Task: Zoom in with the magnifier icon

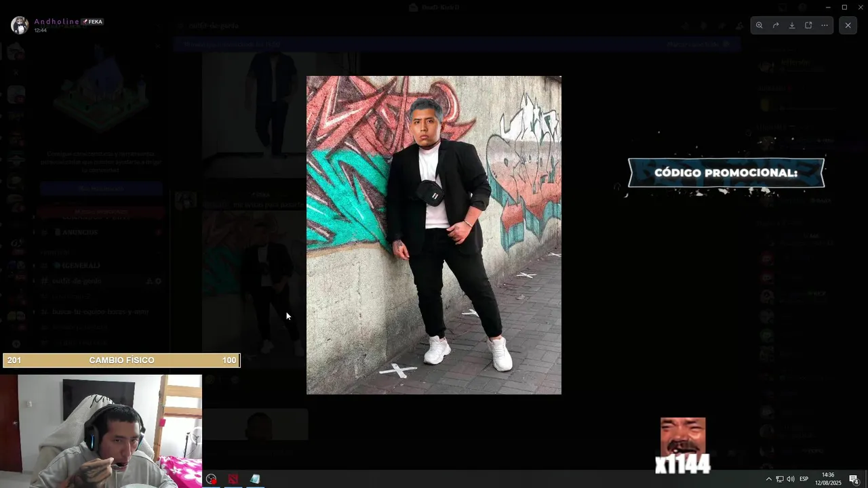Action: [759, 25]
